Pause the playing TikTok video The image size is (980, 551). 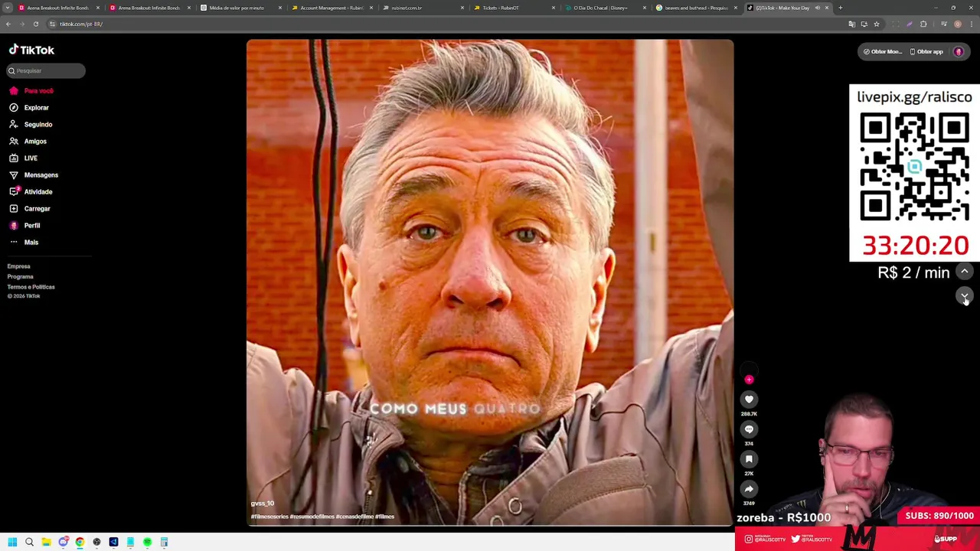(x=490, y=282)
